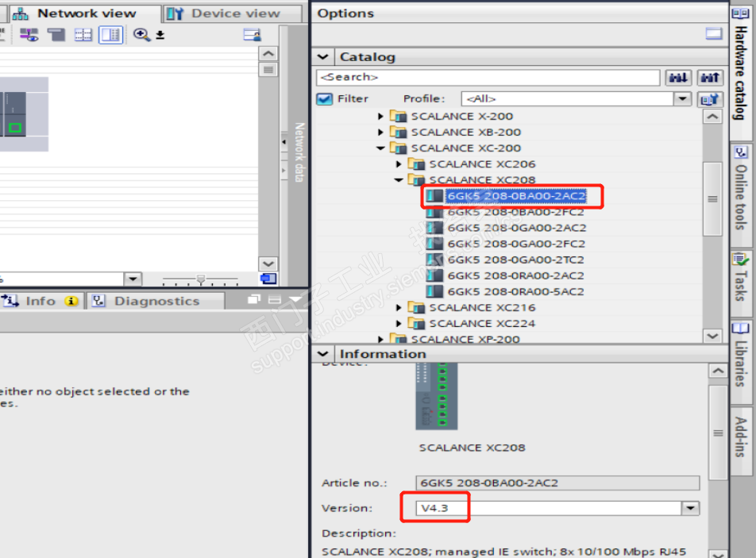
Task: Collapse the inspector window arrow
Action: (295, 300)
